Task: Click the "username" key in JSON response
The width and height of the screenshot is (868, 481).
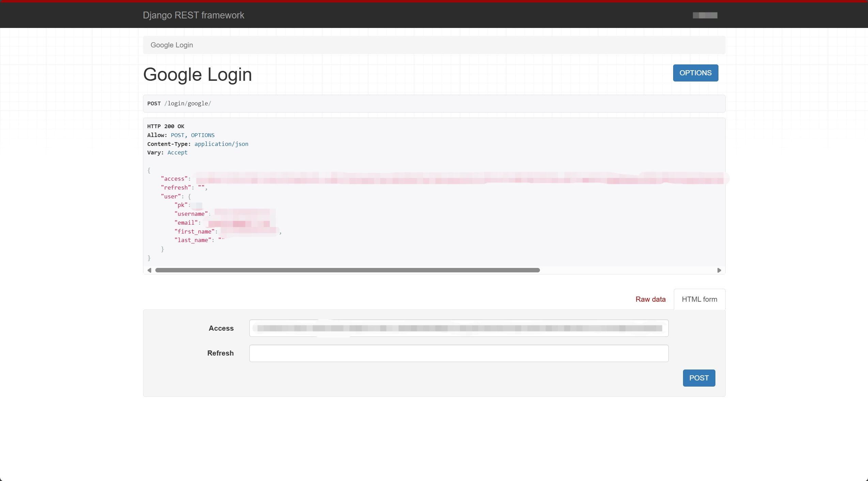Action: point(191,214)
